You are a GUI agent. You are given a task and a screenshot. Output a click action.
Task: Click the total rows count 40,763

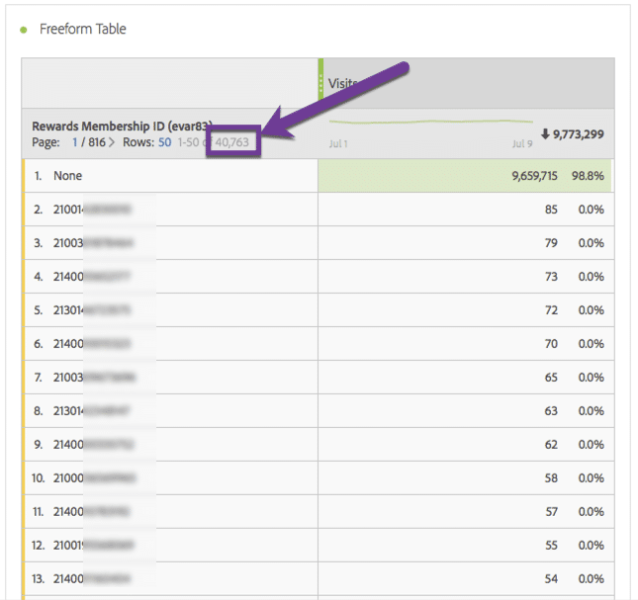point(232,142)
